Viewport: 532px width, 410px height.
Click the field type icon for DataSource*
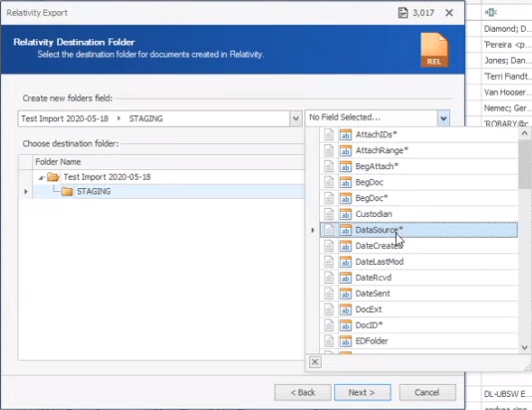346,230
